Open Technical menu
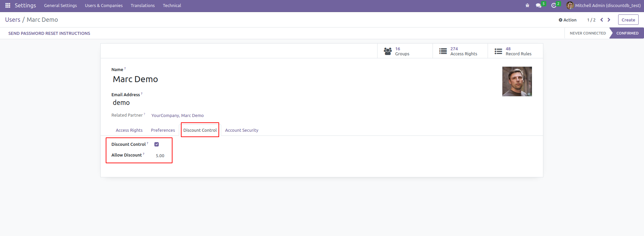 click(x=172, y=5)
